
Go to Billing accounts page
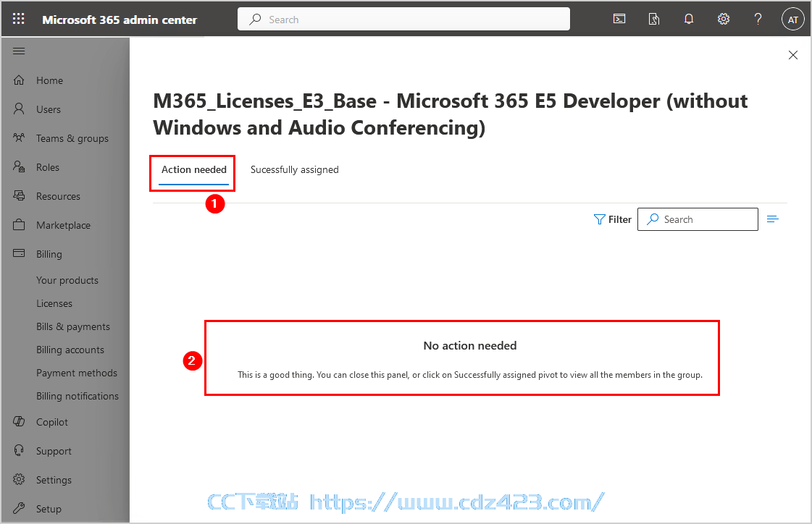tap(70, 350)
